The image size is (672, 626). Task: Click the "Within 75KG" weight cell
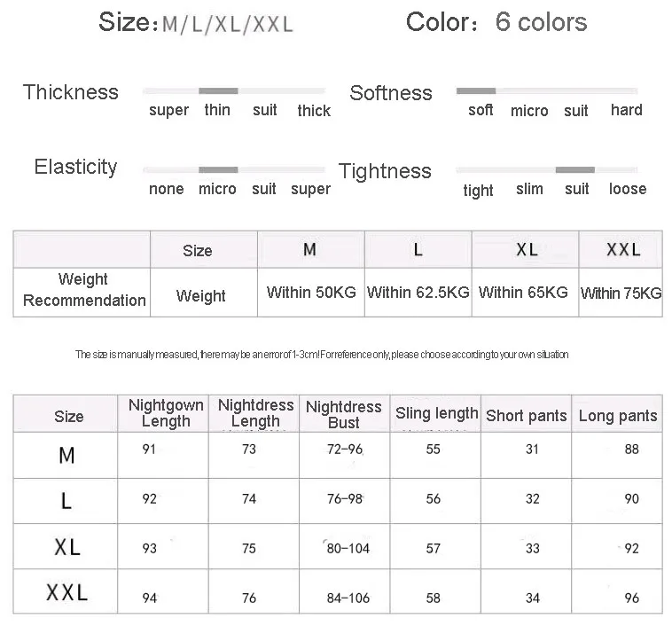[621, 293]
